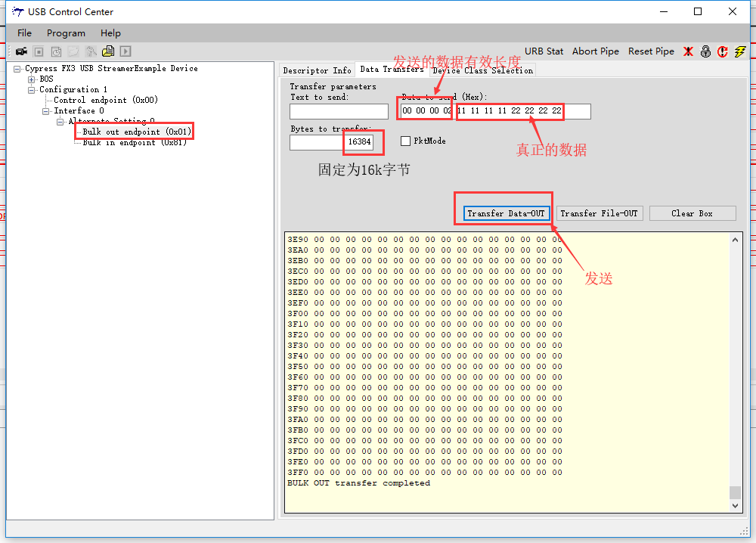
Task: Click the clock timer toolbar icon
Action: pyautogui.click(x=57, y=51)
